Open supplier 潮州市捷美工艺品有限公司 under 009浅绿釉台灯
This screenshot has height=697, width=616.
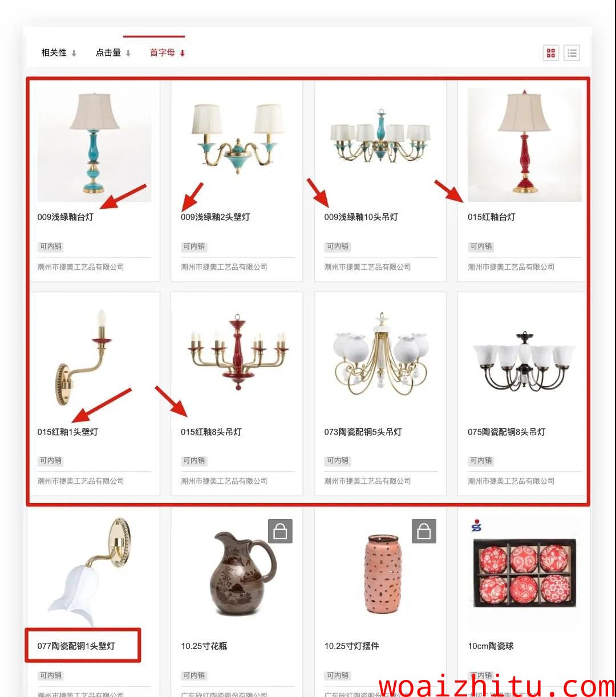[80, 266]
